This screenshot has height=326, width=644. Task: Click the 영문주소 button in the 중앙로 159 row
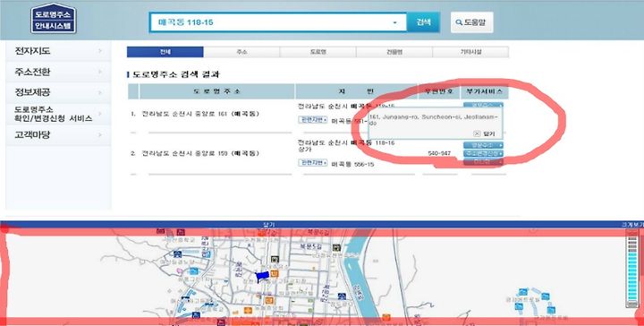[x=483, y=145]
